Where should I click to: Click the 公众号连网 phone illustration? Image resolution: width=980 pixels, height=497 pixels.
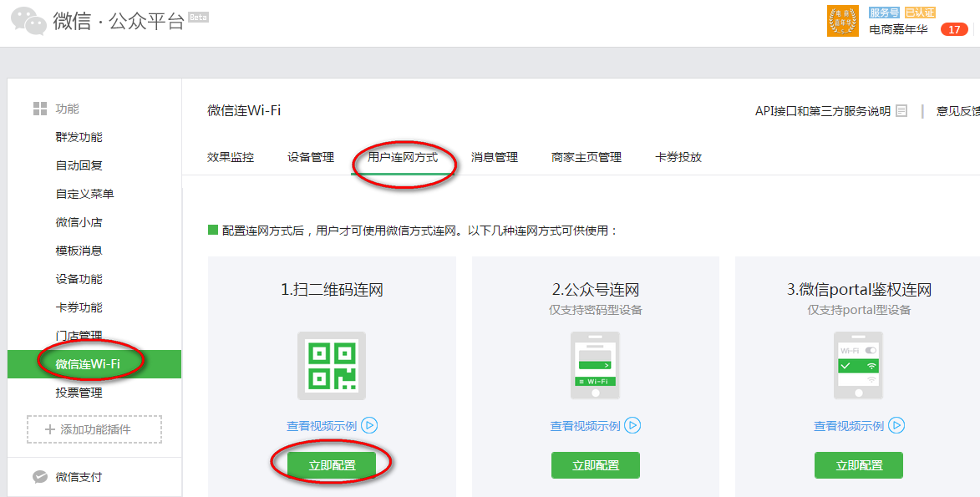coord(595,366)
